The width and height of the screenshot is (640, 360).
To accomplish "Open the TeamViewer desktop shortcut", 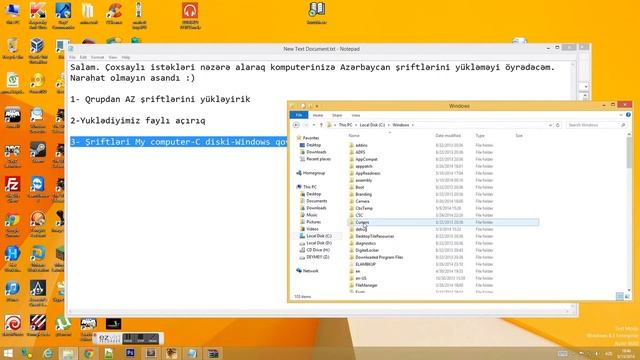I will click(x=38, y=189).
